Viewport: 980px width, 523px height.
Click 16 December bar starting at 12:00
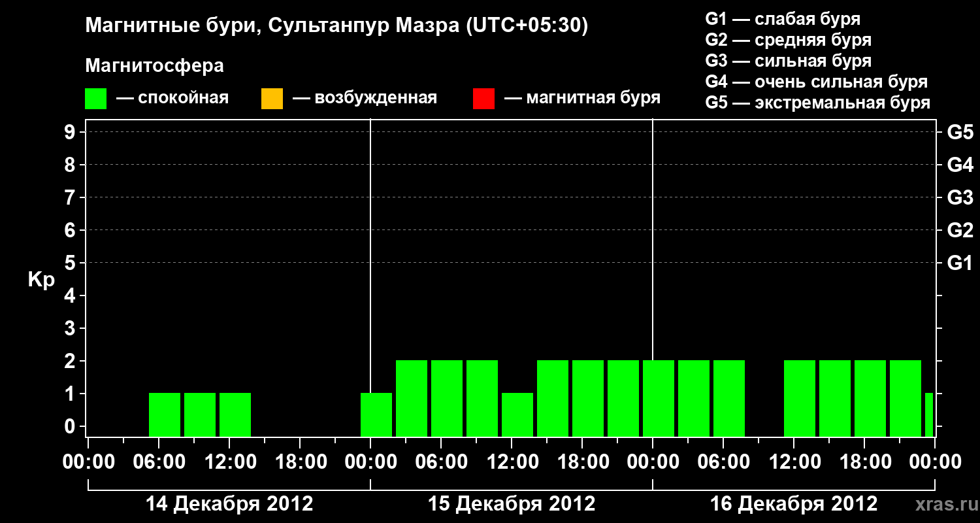pyautogui.click(x=800, y=398)
